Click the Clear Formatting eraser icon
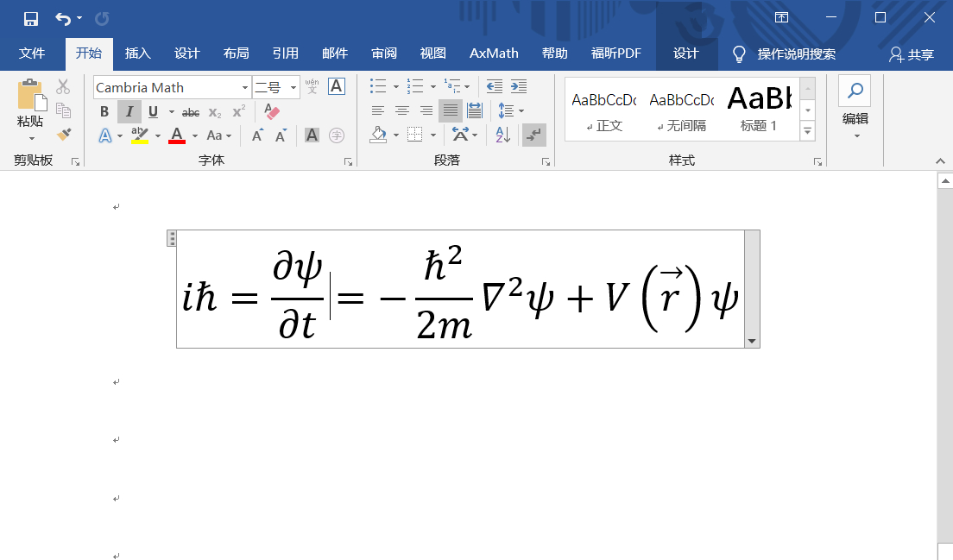Viewport: 953px width, 560px height. click(x=272, y=112)
